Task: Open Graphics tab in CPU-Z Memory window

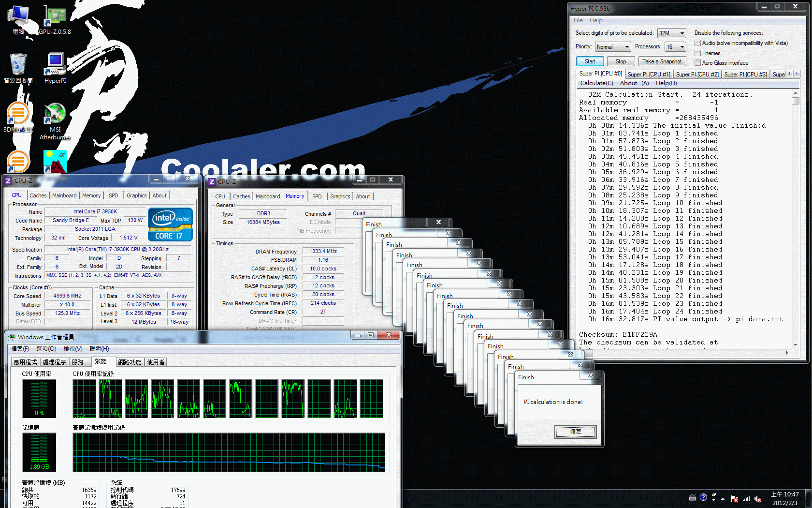Action: [x=340, y=196]
